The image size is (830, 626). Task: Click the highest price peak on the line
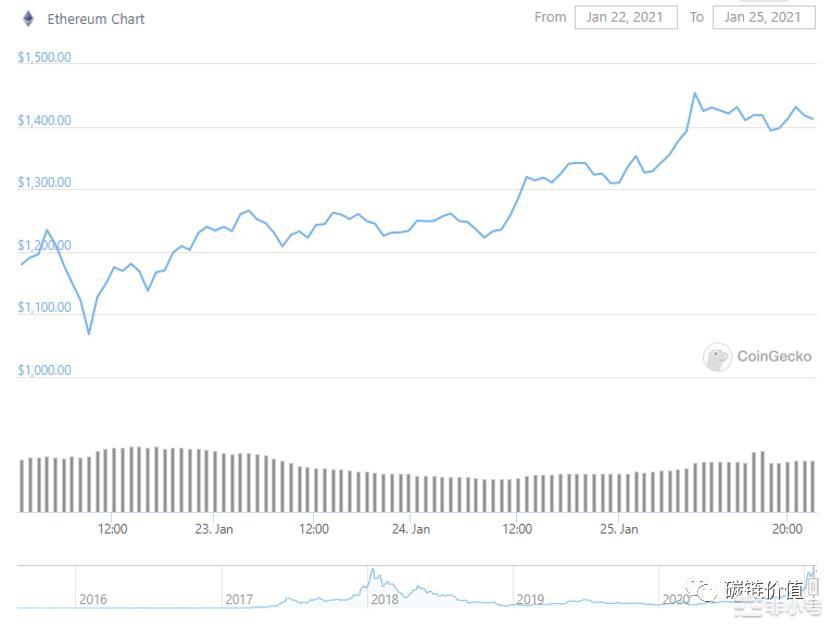[695, 93]
